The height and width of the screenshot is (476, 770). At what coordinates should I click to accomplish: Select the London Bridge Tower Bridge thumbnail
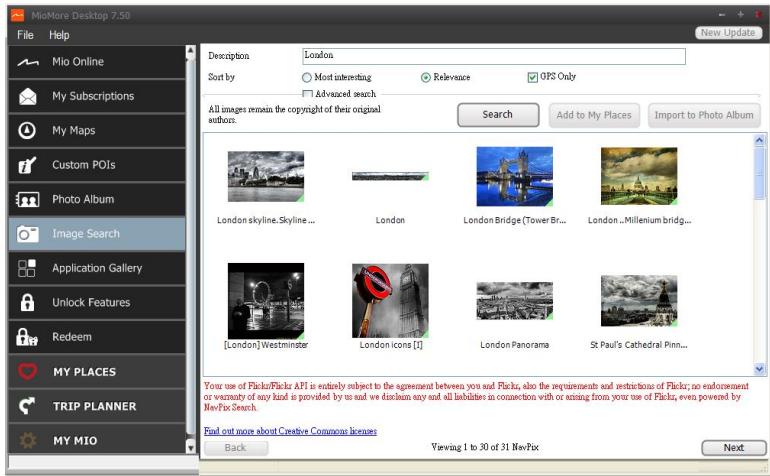(x=515, y=176)
